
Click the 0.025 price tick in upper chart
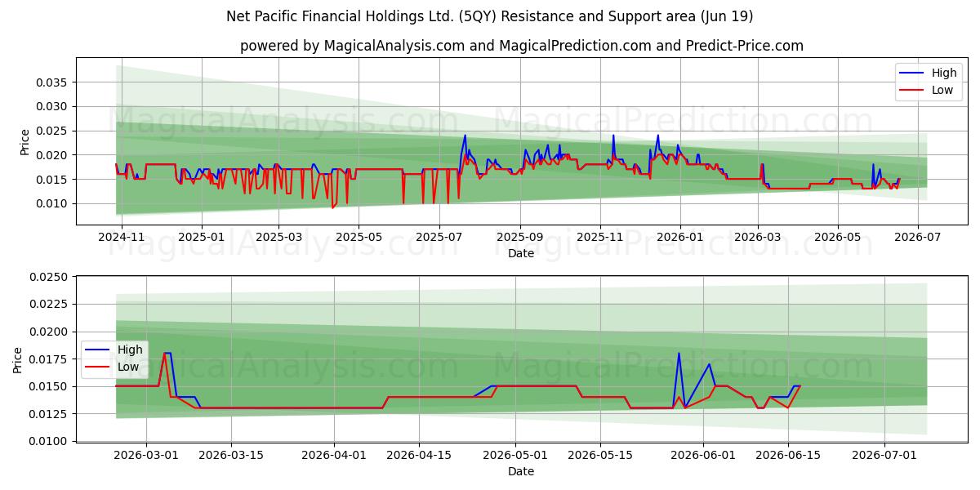click(52, 131)
